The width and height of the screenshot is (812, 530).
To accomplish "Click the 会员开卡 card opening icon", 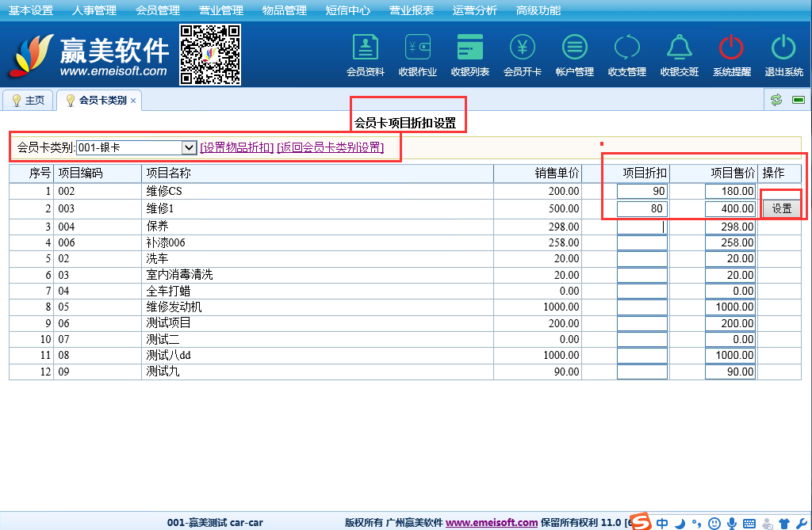I will point(522,49).
